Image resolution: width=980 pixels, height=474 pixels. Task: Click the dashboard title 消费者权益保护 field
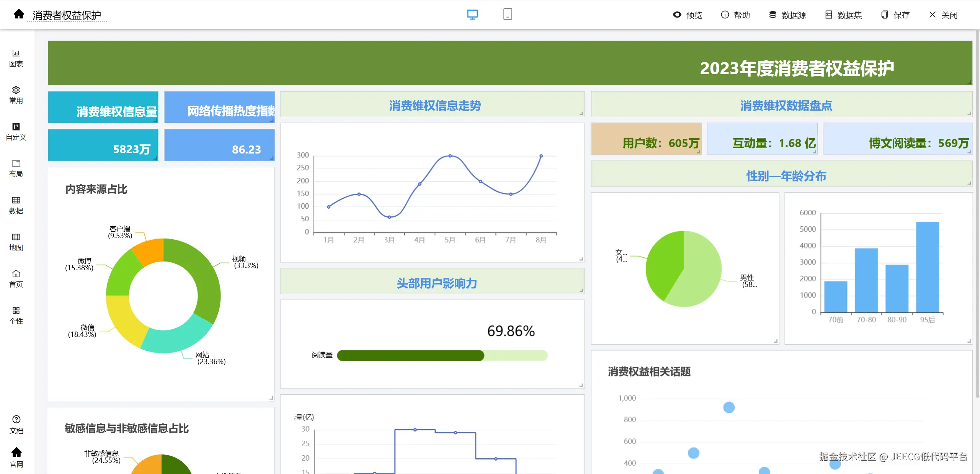pyautogui.click(x=67, y=15)
